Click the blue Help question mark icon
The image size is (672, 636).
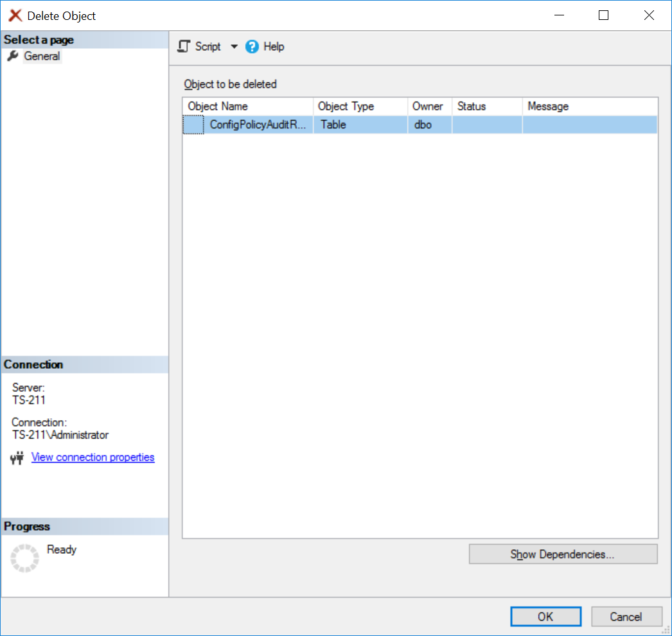click(251, 46)
